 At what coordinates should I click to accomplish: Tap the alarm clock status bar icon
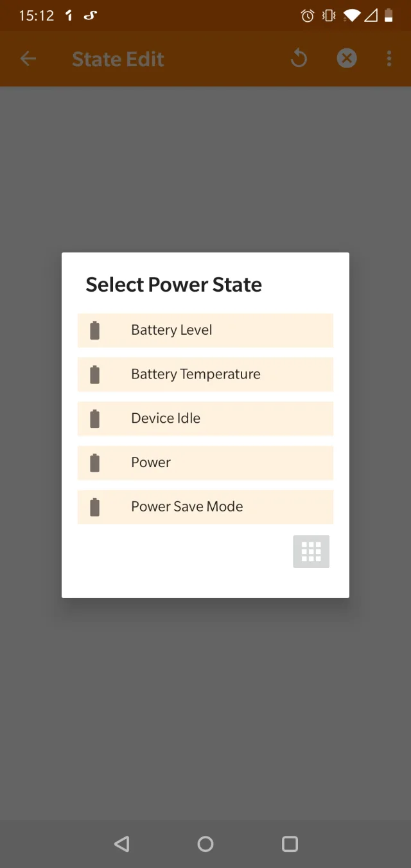point(307,15)
